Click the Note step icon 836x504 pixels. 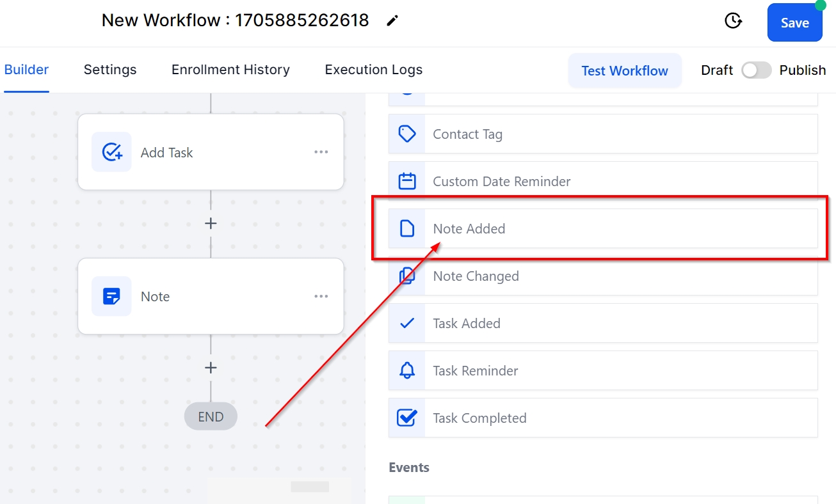[x=111, y=296]
